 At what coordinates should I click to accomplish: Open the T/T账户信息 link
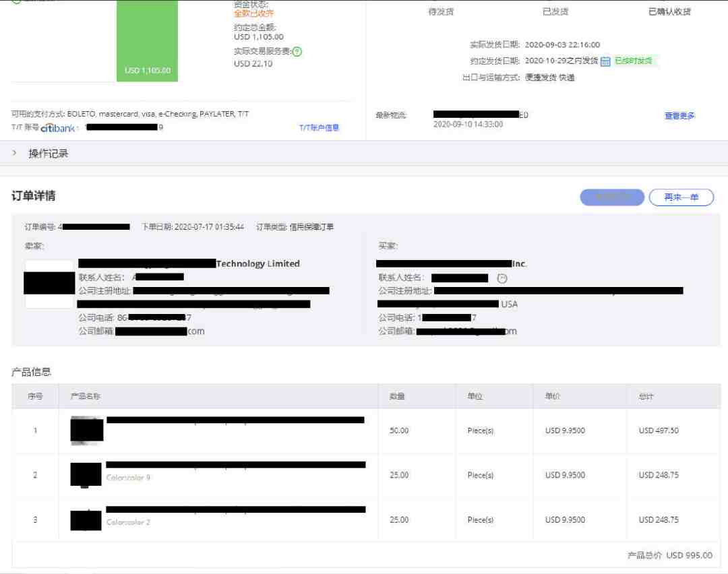319,127
